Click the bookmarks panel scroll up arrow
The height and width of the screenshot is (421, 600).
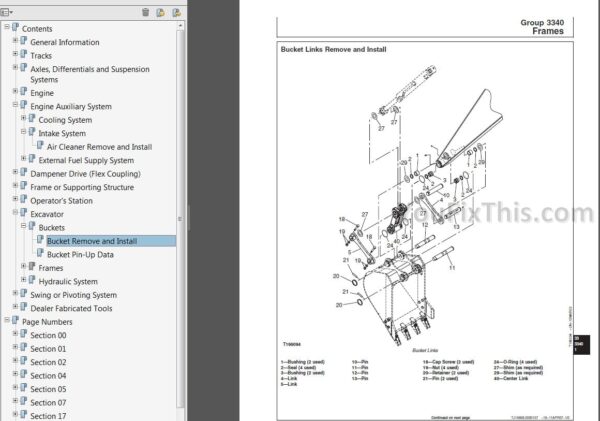[x=181, y=29]
